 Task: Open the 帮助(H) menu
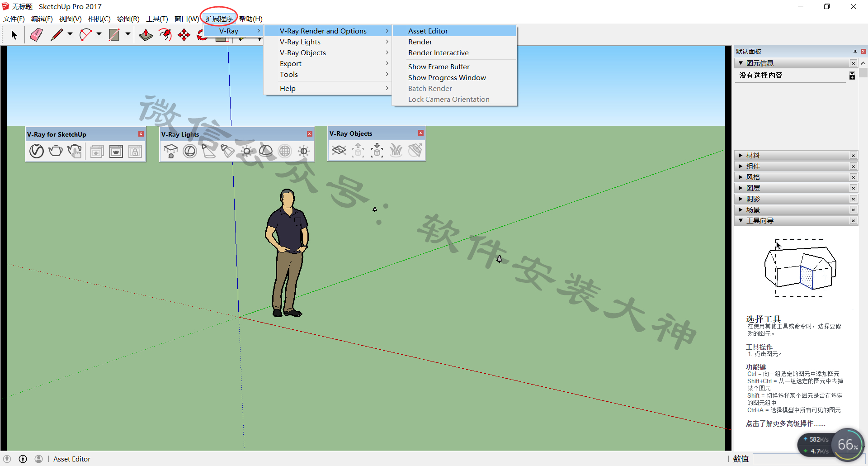251,19
